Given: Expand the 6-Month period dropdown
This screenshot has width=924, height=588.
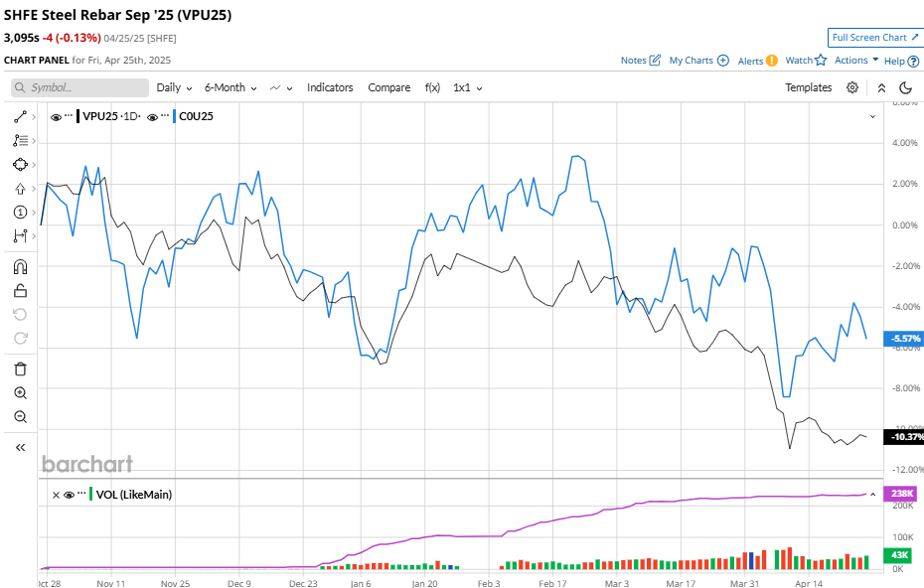Looking at the screenshot, I should pos(231,87).
